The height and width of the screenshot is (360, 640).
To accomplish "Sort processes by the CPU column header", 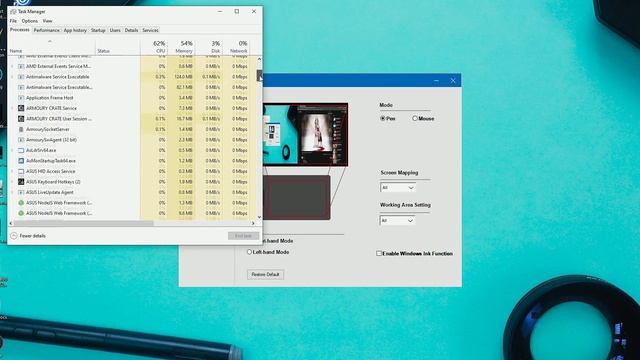I will point(154,47).
